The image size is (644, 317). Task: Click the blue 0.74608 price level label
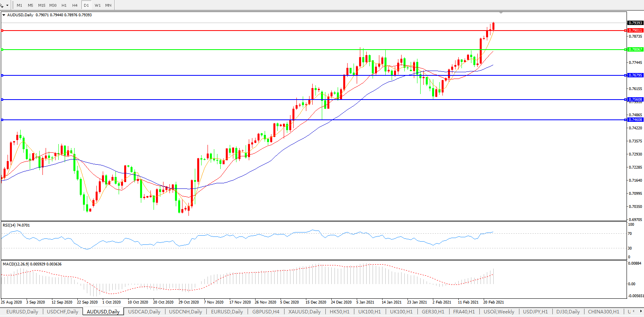coord(635,120)
